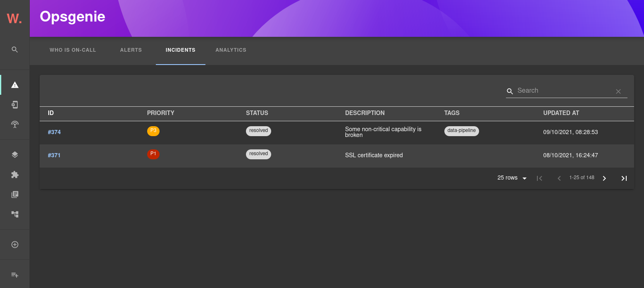The image size is (644, 288).
Task: Click the P1 priority badge
Action: (x=153, y=154)
